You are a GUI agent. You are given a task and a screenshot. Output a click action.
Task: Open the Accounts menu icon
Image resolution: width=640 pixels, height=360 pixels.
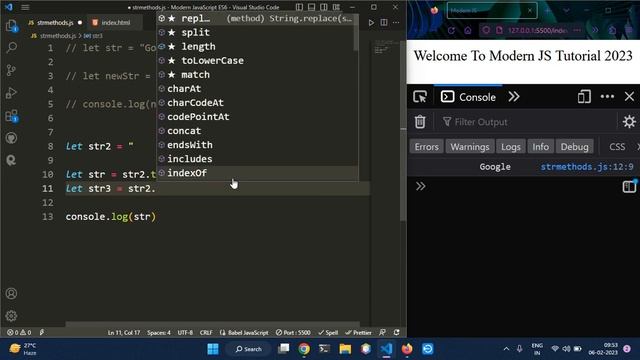[11, 293]
